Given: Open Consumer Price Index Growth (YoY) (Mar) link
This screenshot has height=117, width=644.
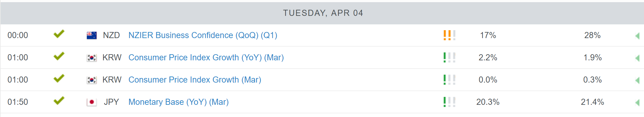Looking at the screenshot, I should pyautogui.click(x=206, y=58).
